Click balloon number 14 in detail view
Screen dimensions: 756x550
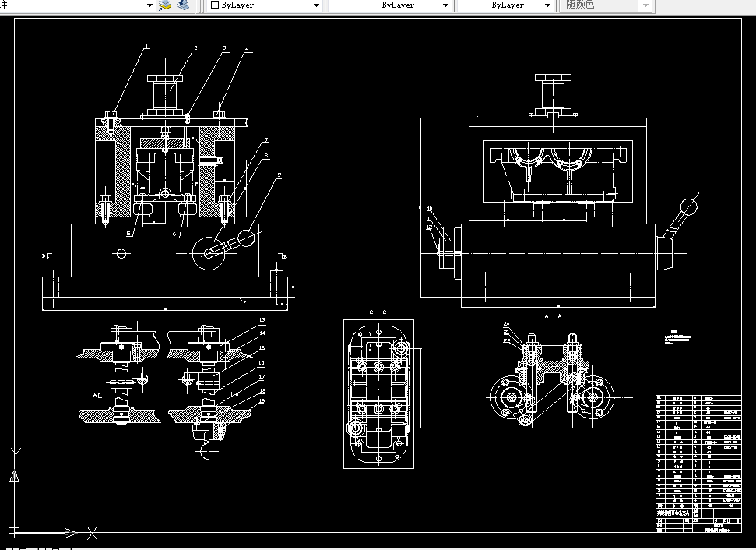tap(262, 333)
